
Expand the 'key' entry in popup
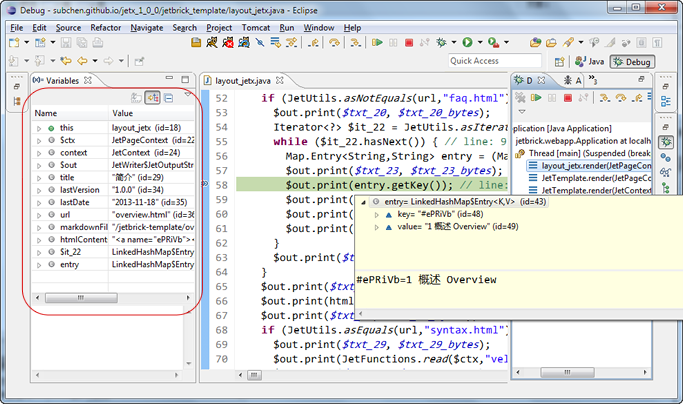(377, 214)
